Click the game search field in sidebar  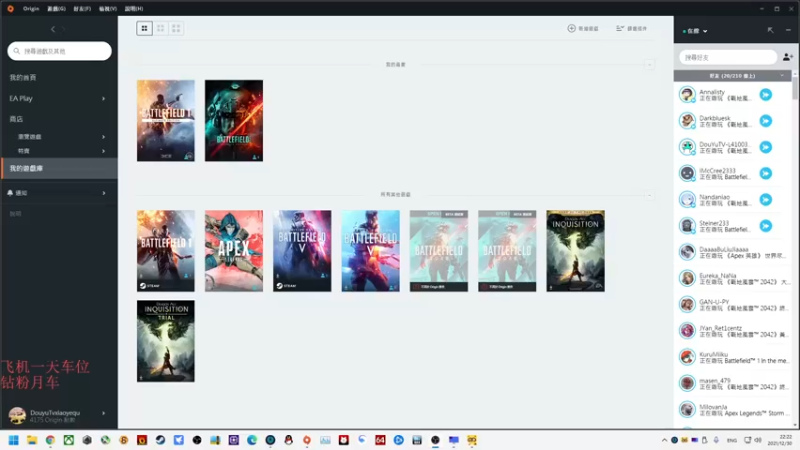point(59,51)
